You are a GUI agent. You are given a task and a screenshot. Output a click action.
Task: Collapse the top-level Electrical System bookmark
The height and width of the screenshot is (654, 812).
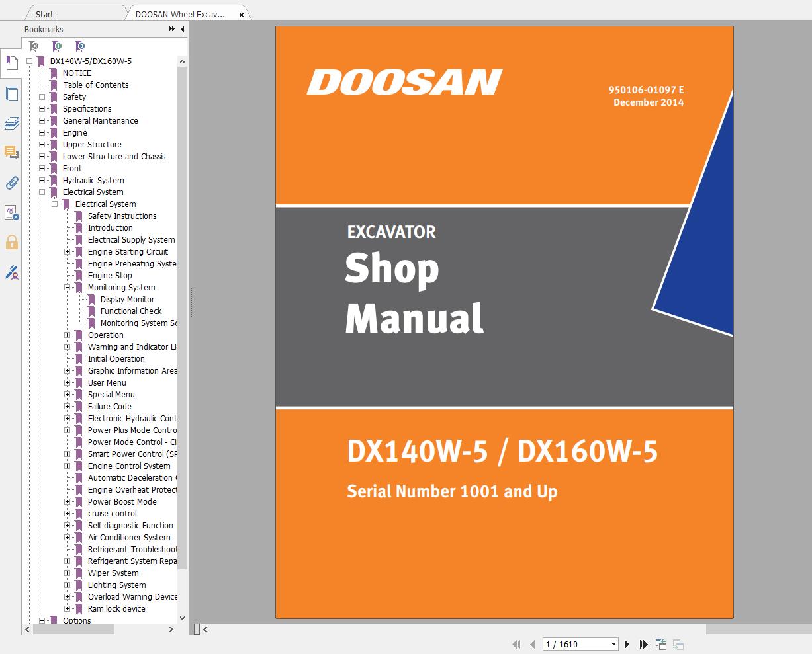click(x=42, y=192)
